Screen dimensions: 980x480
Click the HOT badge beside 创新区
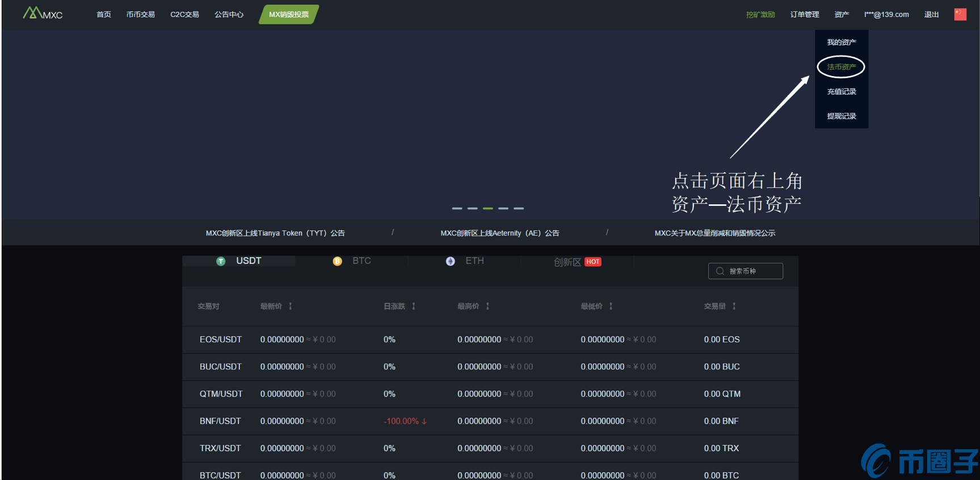pos(592,262)
